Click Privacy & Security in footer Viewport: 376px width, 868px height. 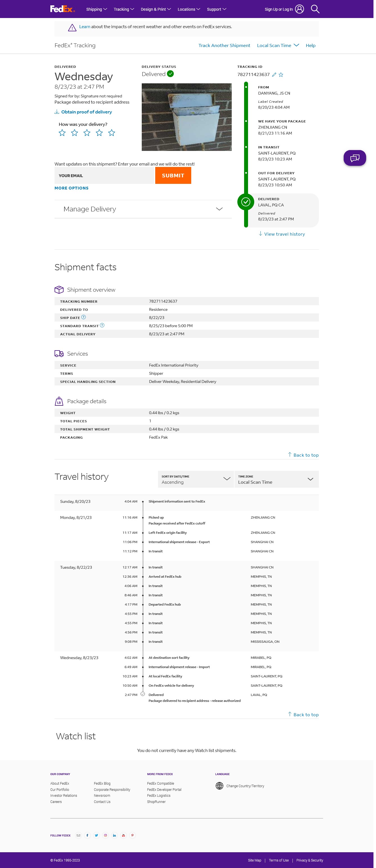click(x=310, y=860)
